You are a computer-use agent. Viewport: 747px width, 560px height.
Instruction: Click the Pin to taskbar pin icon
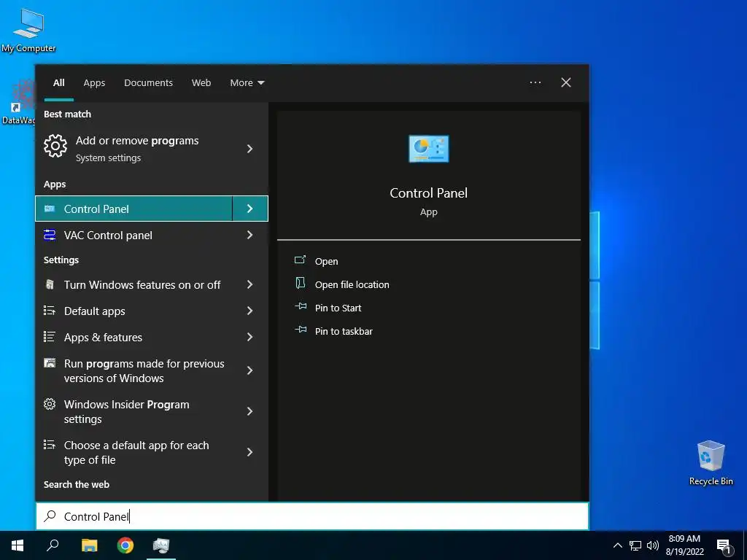pyautogui.click(x=301, y=330)
